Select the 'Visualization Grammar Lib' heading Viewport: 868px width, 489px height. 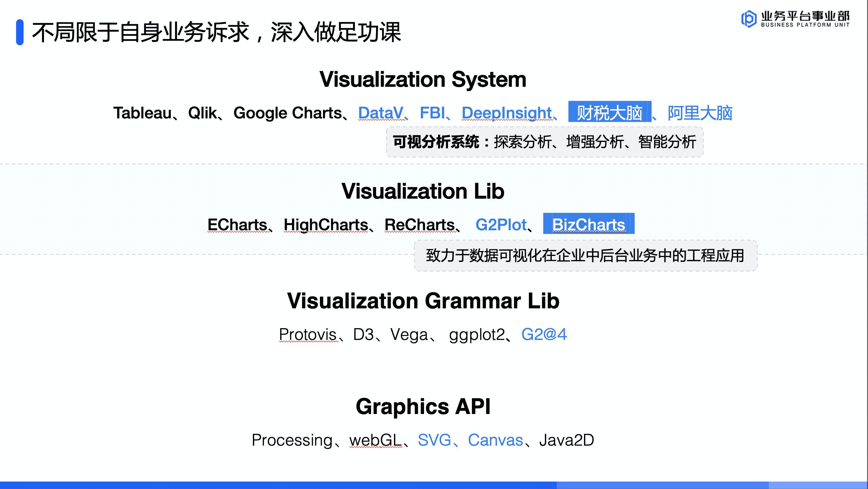(x=423, y=300)
